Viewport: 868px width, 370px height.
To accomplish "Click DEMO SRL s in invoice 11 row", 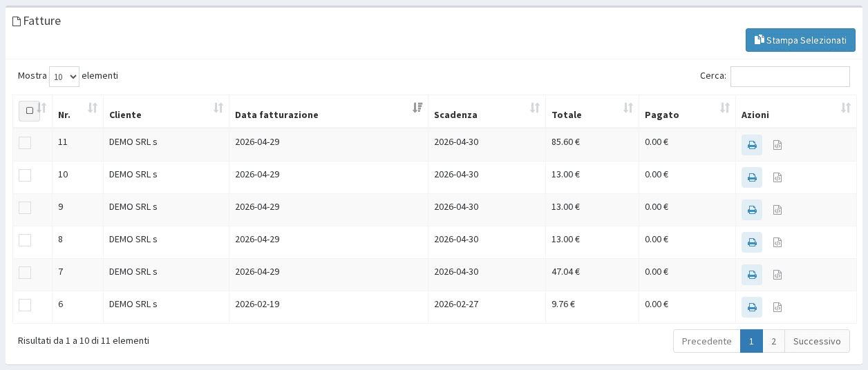I will click(133, 142).
